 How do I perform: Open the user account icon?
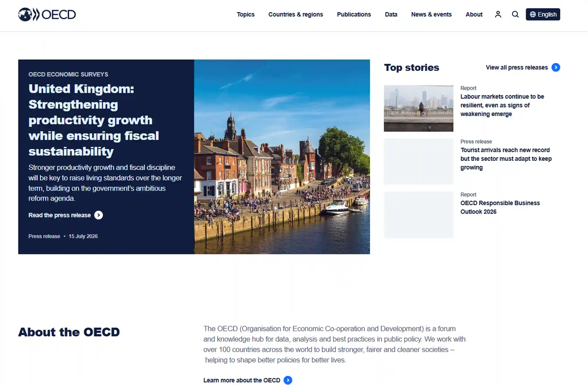498,14
